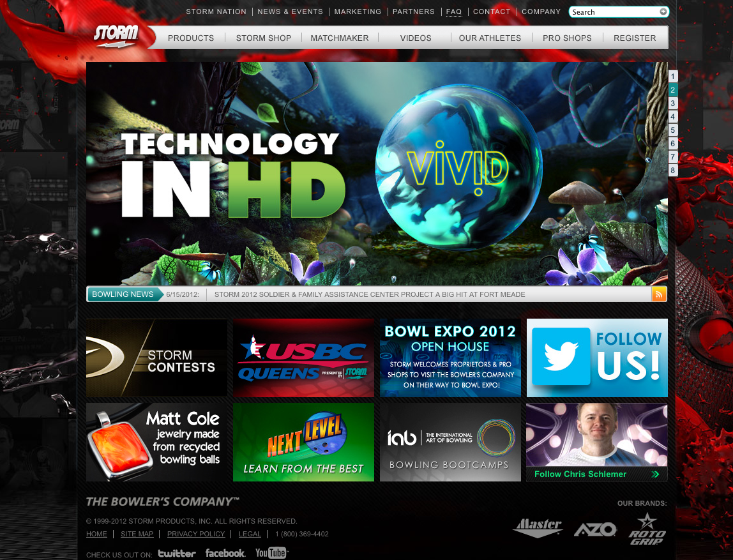Open the facebook logo in the footer

(x=225, y=553)
